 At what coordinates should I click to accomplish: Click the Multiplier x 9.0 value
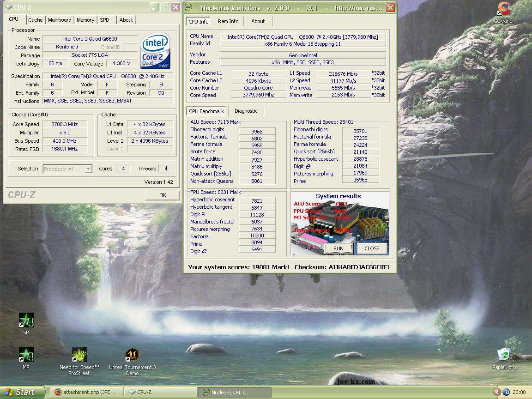point(65,133)
